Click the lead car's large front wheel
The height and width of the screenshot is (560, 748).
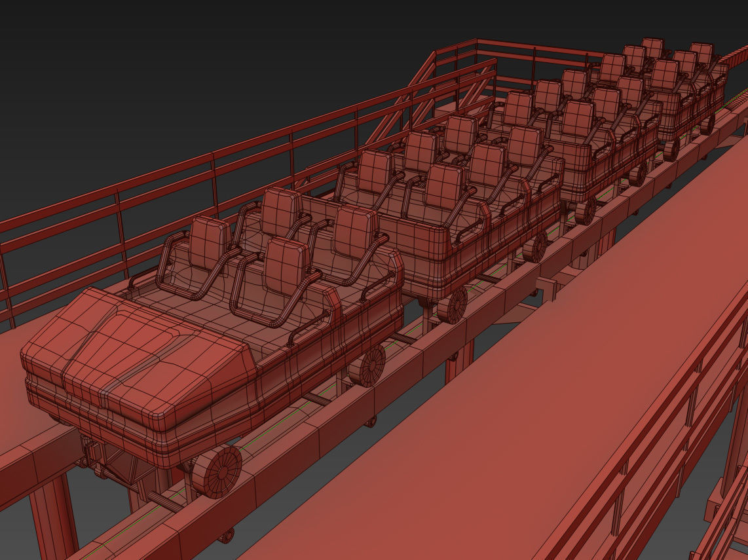216,472
